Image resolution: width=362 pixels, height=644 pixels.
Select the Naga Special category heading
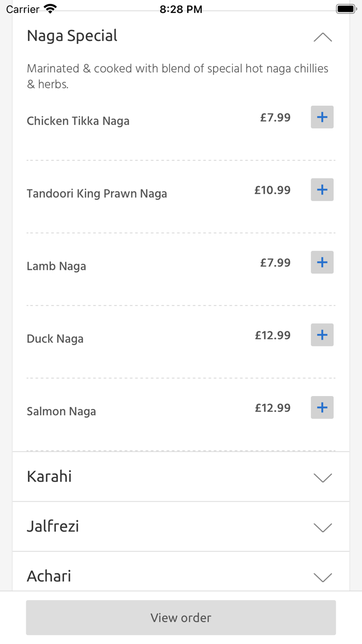(72, 36)
